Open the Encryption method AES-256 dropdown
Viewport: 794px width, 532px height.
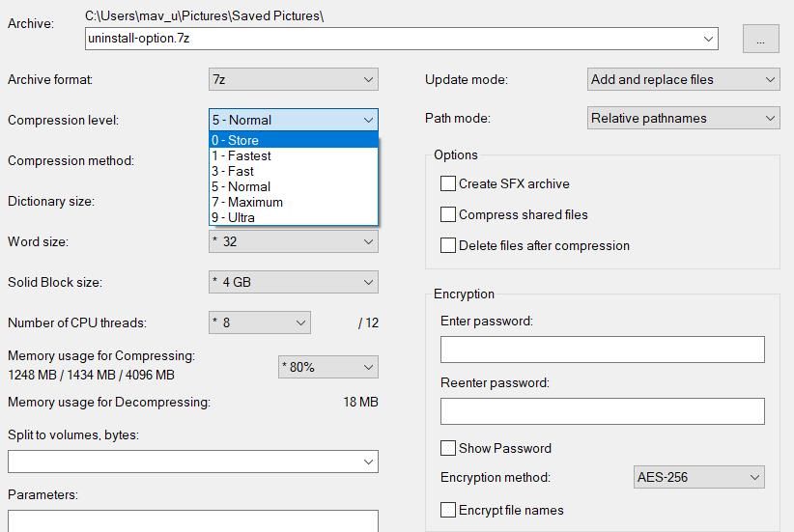(698, 477)
